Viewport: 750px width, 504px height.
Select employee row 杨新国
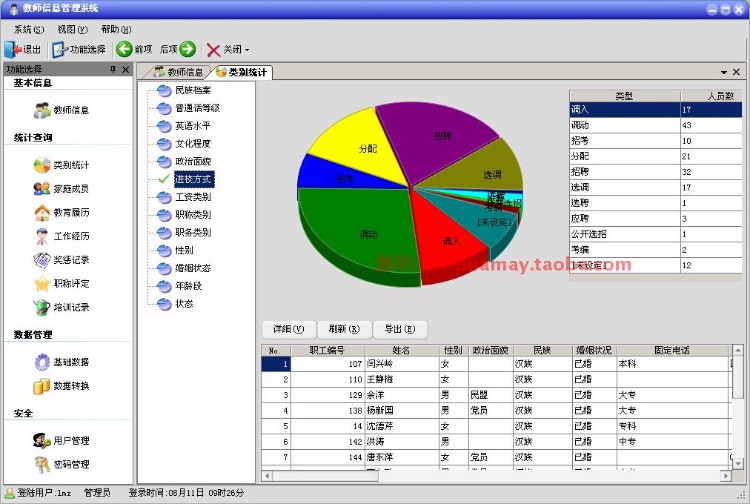click(496, 410)
